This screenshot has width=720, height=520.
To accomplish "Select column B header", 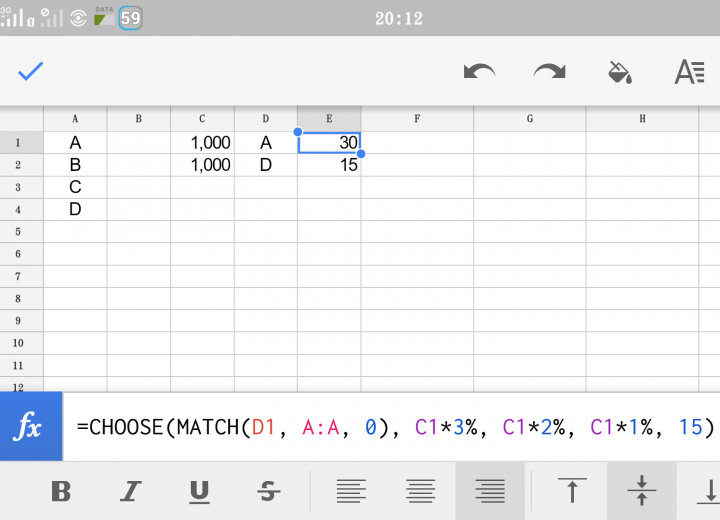I will tap(139, 119).
